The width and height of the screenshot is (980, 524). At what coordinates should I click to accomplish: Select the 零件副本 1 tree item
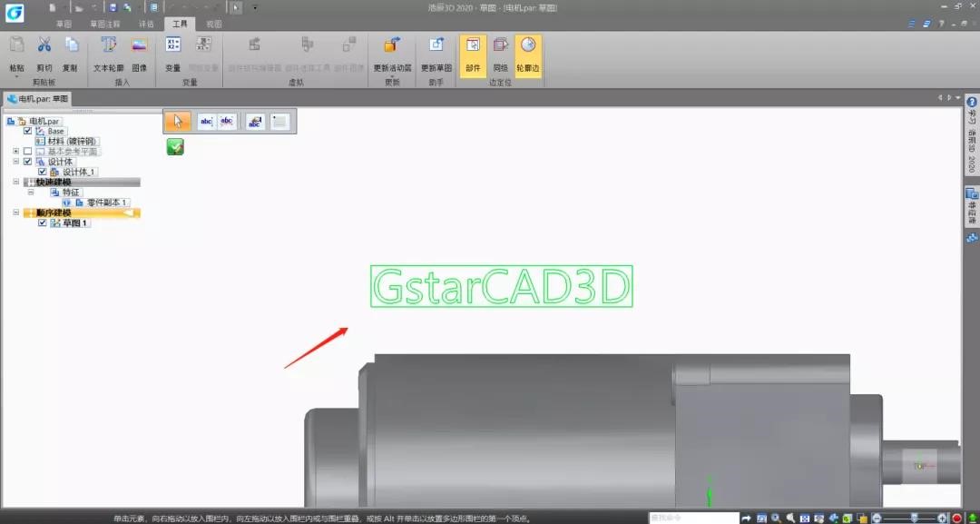pos(107,203)
